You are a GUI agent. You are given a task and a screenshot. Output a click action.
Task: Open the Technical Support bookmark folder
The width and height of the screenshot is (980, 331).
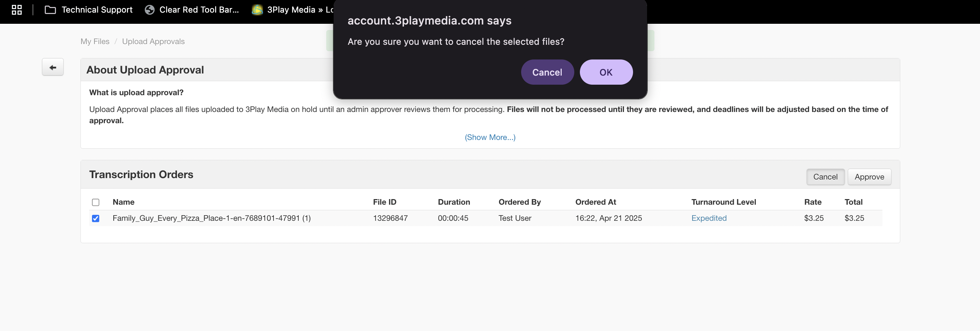click(x=88, y=10)
